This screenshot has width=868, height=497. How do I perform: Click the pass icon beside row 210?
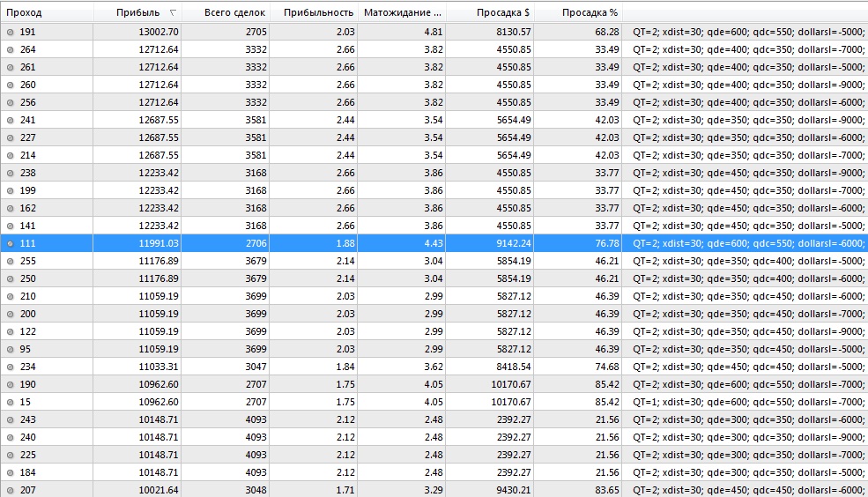[10, 297]
